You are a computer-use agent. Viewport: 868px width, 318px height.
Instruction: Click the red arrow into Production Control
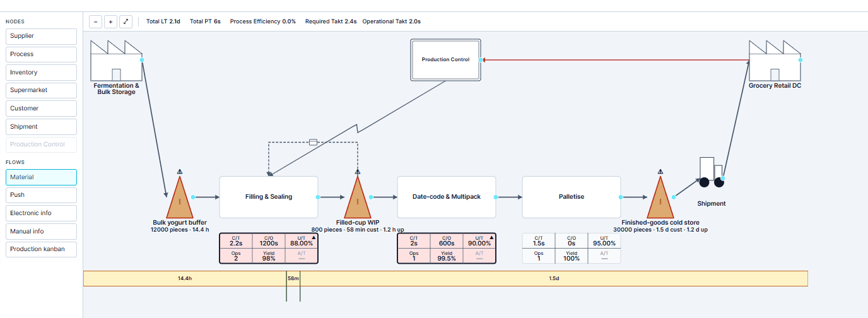click(x=615, y=60)
